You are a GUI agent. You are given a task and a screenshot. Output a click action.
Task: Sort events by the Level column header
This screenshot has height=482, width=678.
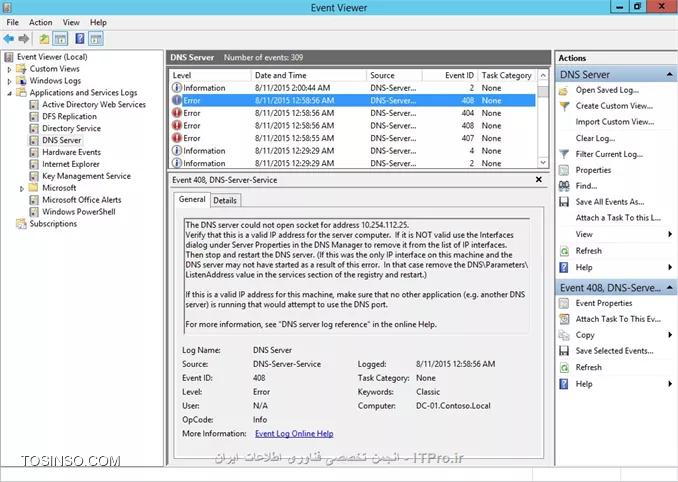point(210,75)
